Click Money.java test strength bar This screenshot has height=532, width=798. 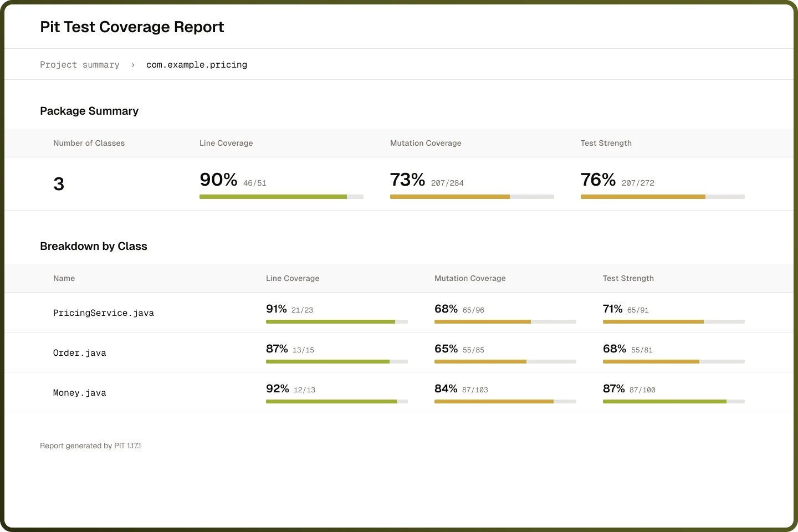pyautogui.click(x=674, y=401)
